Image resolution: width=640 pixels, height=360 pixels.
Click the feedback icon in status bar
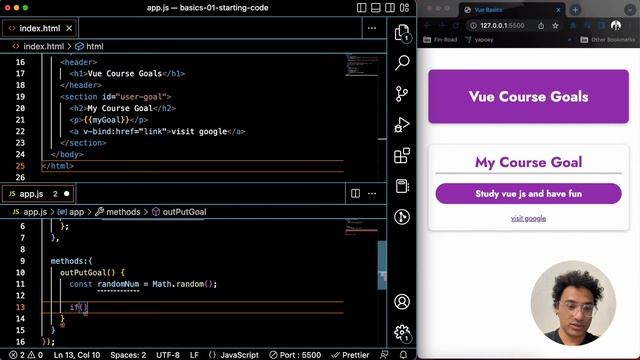[x=384, y=355]
